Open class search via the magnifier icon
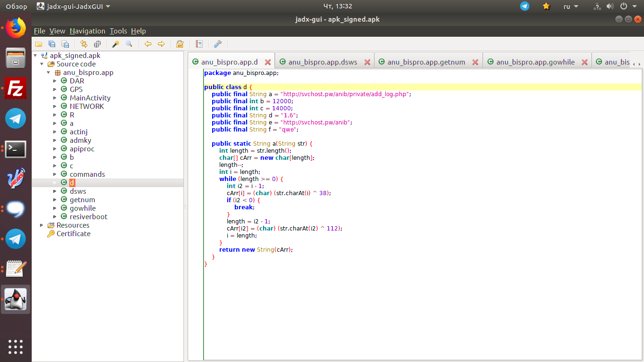 point(129,44)
